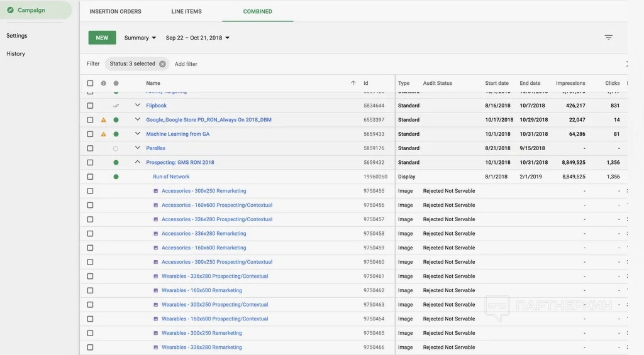The width and height of the screenshot is (644, 355).
Task: Select the Google Store PD_RON row checkbox
Action: click(90, 120)
